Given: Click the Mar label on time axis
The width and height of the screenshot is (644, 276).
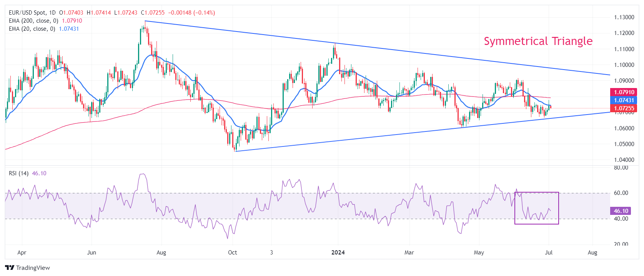Looking at the screenshot, I should [409, 253].
